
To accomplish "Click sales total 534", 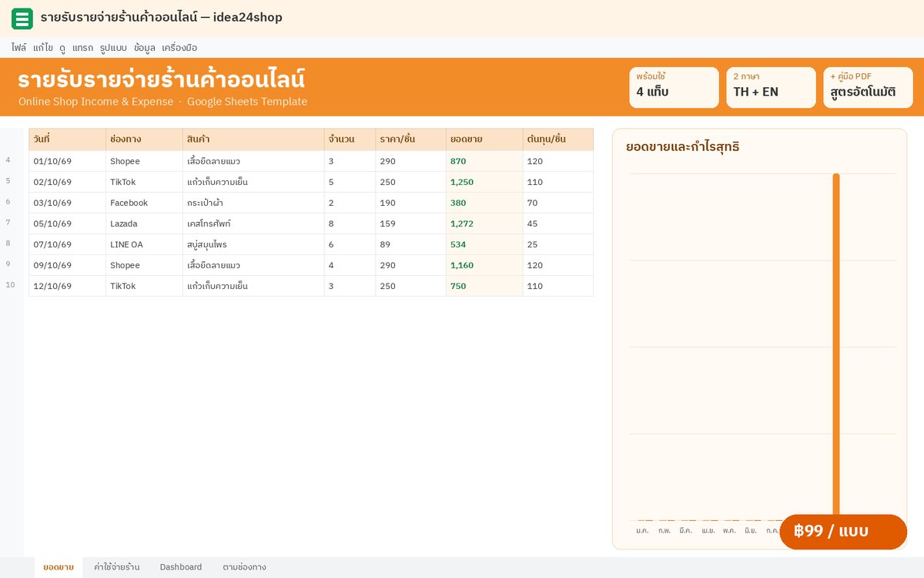I will pos(484,244).
